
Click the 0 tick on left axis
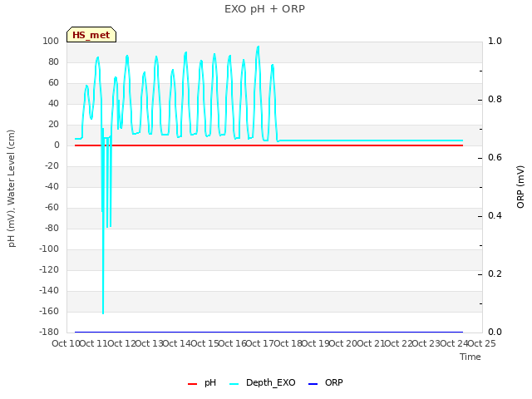click(x=57, y=145)
